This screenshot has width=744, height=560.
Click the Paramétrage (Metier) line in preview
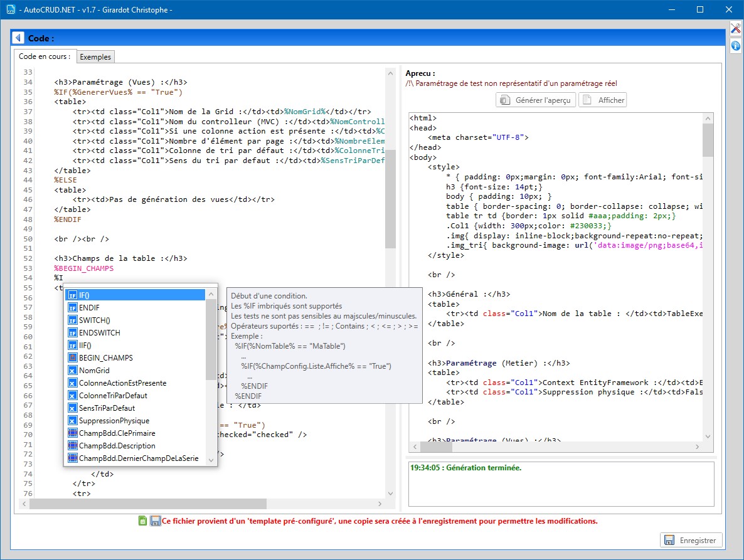click(x=499, y=363)
